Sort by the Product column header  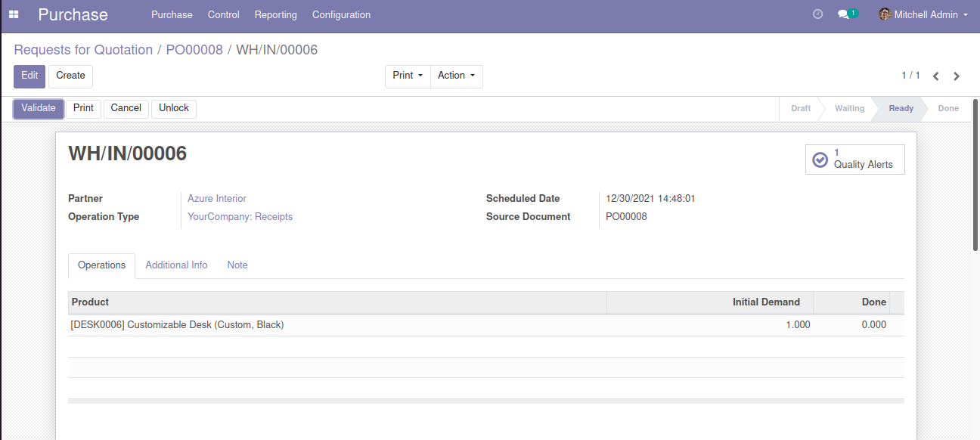(337, 302)
